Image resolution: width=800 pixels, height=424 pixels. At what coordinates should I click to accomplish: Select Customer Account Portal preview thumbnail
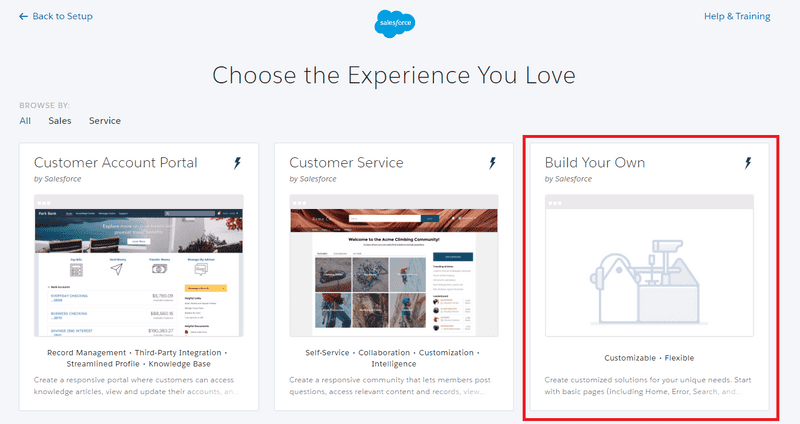139,265
